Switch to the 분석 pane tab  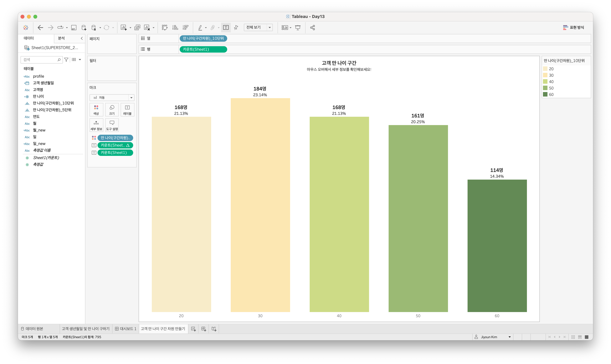(61, 38)
